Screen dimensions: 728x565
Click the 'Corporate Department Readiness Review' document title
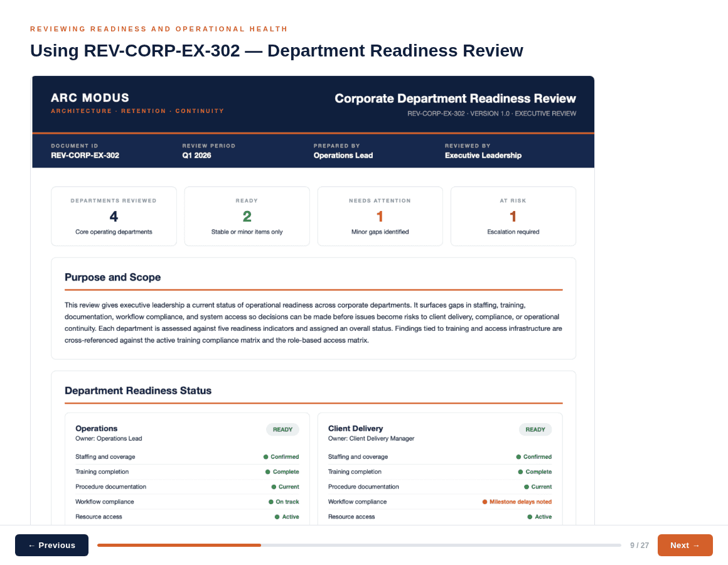(x=455, y=99)
